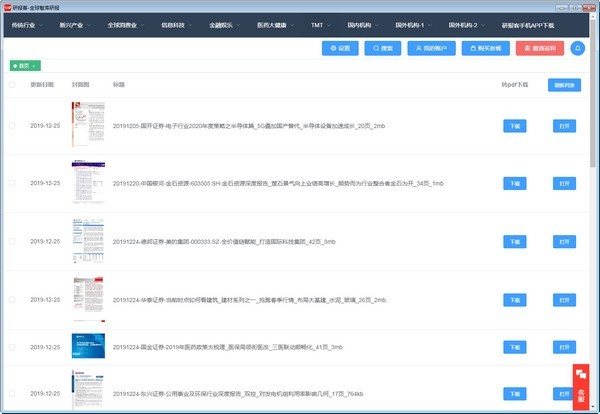Toggle the select-all checkbox in table header
The width and height of the screenshot is (600, 414).
click(12, 85)
